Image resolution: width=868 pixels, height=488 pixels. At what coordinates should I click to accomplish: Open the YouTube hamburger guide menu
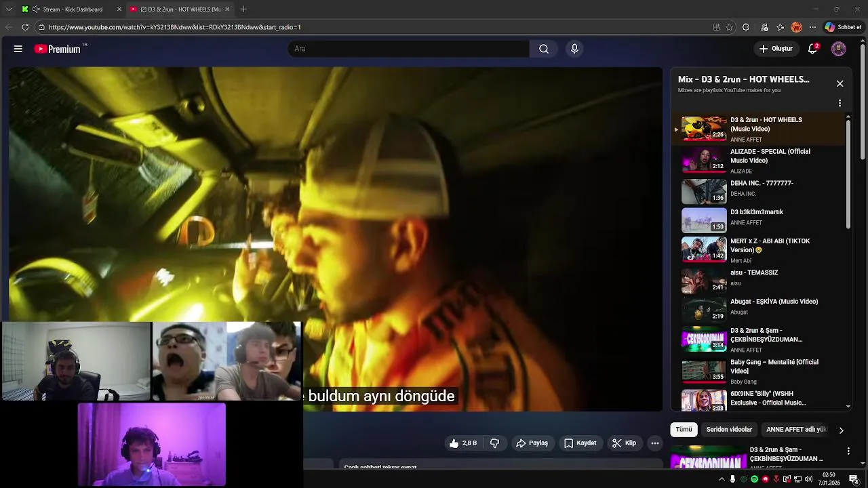point(18,49)
